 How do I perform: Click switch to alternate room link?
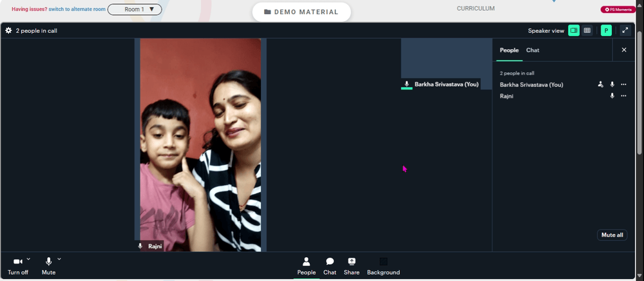pyautogui.click(x=77, y=9)
